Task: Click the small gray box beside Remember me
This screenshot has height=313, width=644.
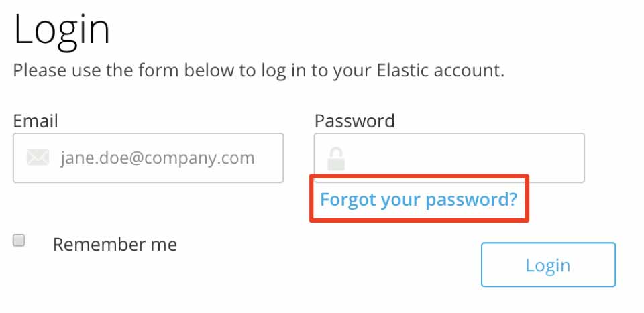Action: click(19, 241)
